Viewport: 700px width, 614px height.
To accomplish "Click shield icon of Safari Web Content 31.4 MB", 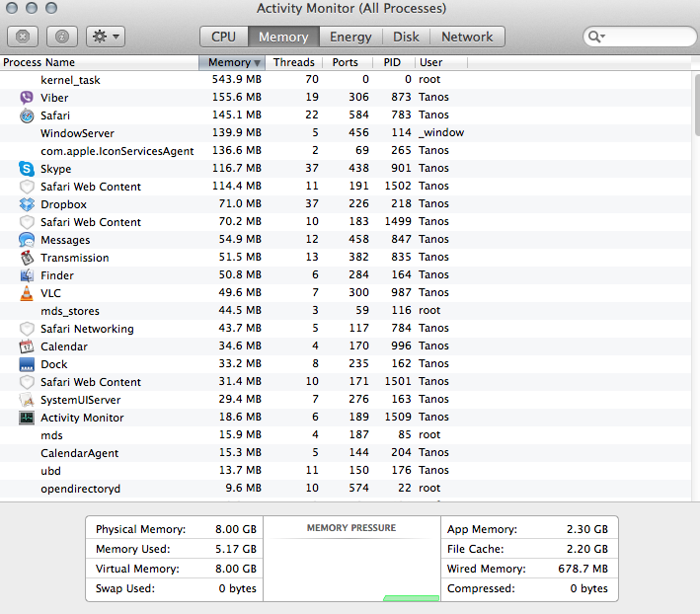I will click(x=27, y=382).
